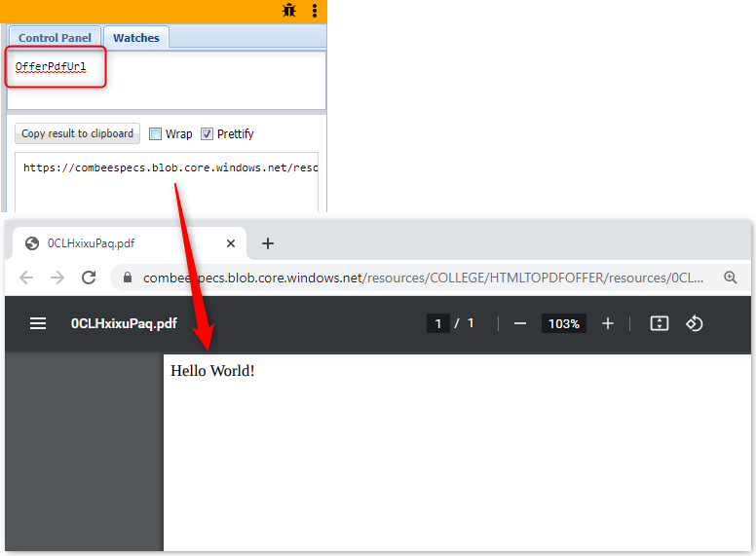756x556 pixels.
Task: Zoom out the PDF with minus
Action: [x=520, y=323]
